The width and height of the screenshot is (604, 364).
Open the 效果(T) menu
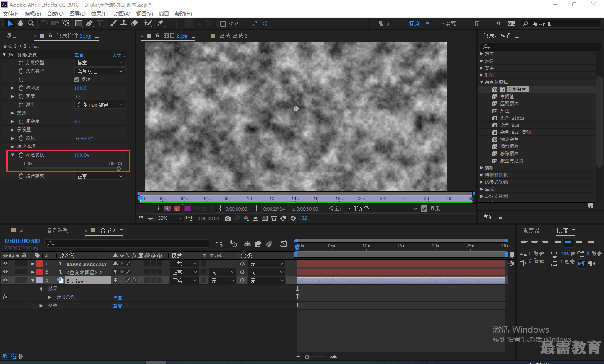(99, 13)
